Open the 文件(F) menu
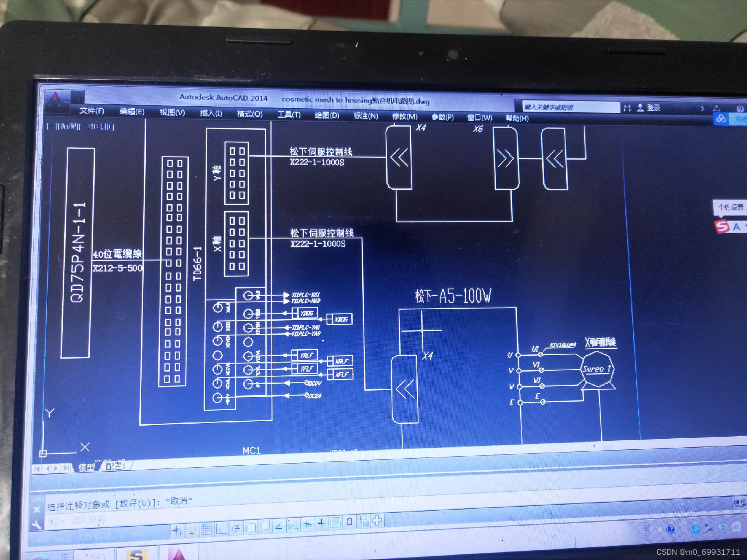The image size is (747, 560). (92, 111)
